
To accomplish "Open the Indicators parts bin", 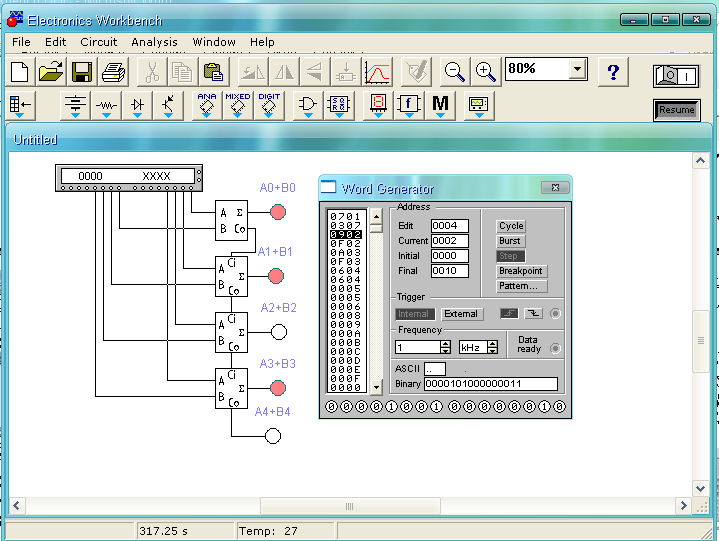I will point(378,106).
